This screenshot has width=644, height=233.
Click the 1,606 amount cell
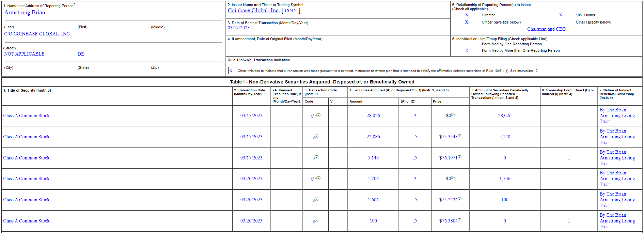[373, 200]
